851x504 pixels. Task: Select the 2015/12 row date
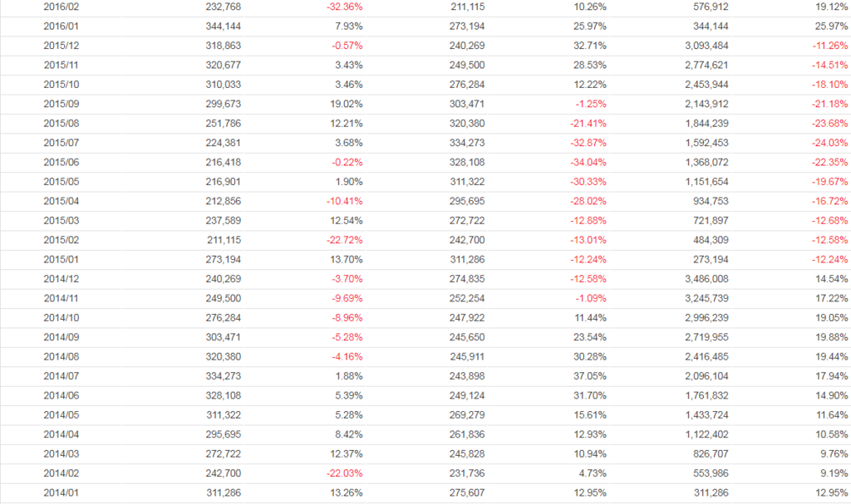pos(61,46)
